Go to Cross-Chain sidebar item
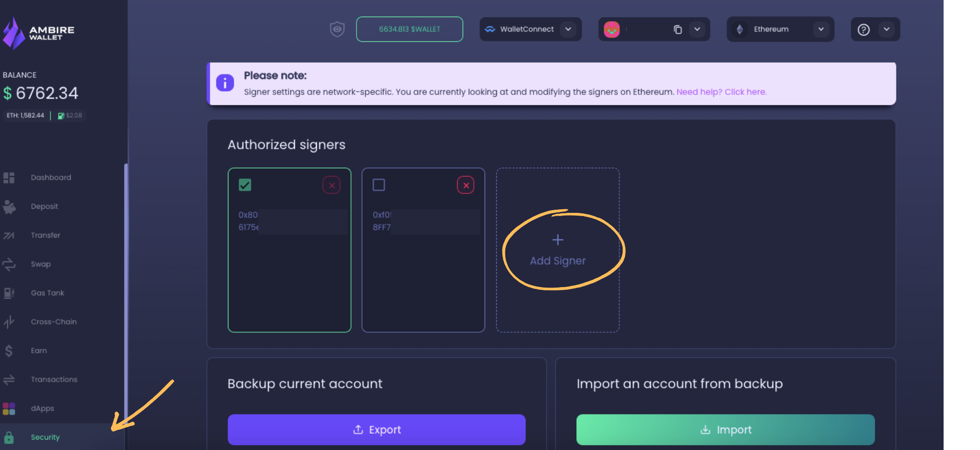The image size is (980, 450). [x=53, y=322]
